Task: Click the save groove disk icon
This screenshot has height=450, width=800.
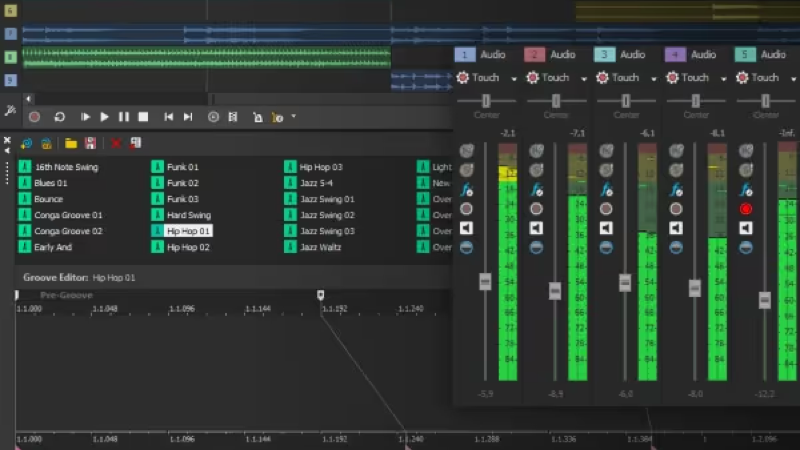Action: pyautogui.click(x=90, y=143)
